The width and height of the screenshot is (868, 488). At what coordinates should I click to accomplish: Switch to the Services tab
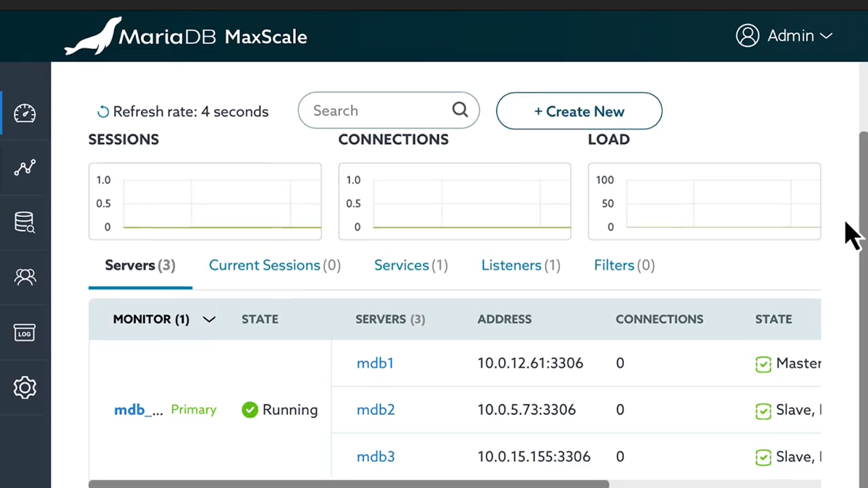tap(410, 265)
